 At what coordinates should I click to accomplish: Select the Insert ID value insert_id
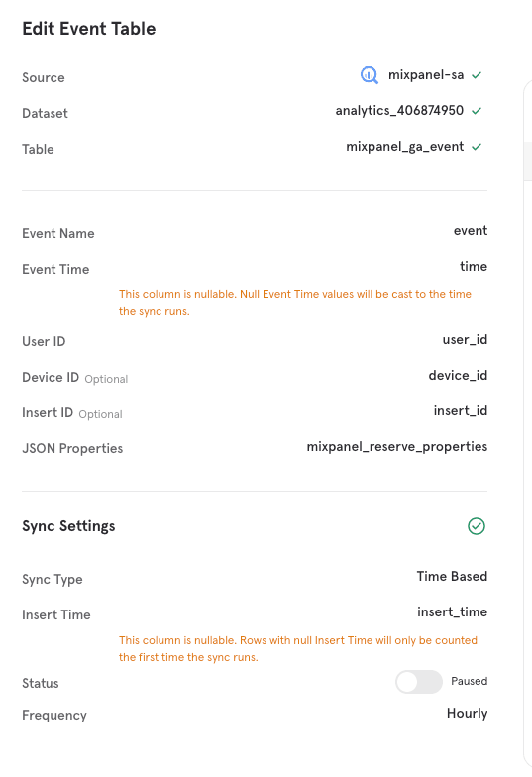(460, 410)
